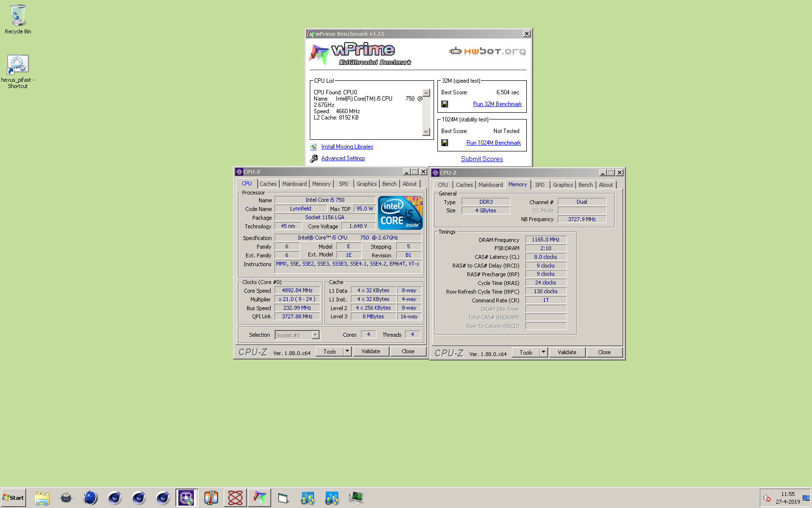Click Close button in the left CPU-Z window
The image size is (812, 508).
[408, 351]
